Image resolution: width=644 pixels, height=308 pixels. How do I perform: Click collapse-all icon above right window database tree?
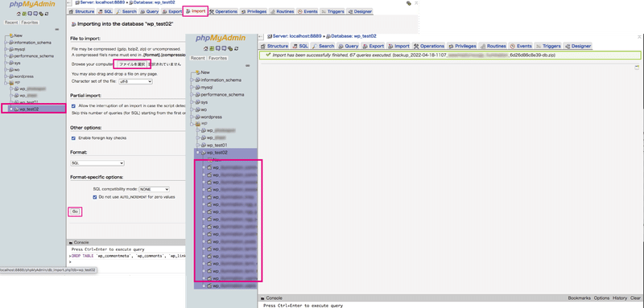point(247,66)
